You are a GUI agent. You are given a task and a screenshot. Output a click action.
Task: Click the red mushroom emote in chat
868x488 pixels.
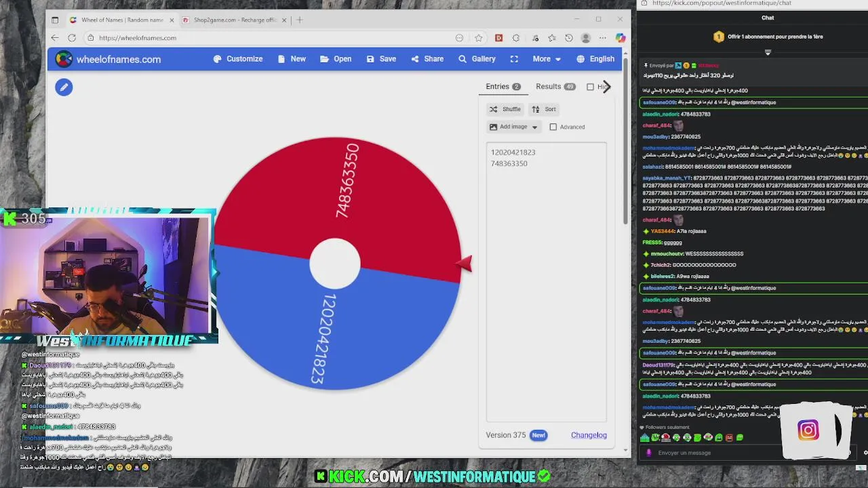tap(666, 438)
